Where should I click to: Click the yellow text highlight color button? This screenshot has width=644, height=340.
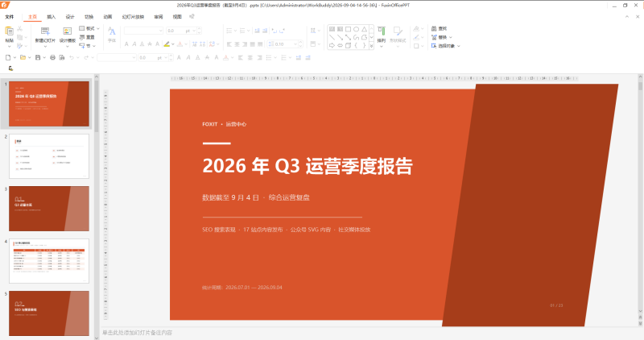(167, 44)
